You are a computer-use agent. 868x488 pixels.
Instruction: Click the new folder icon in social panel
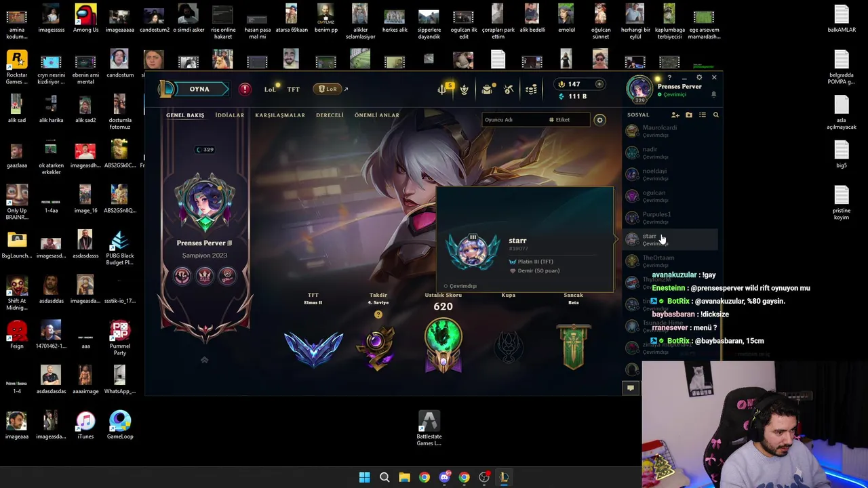point(689,115)
